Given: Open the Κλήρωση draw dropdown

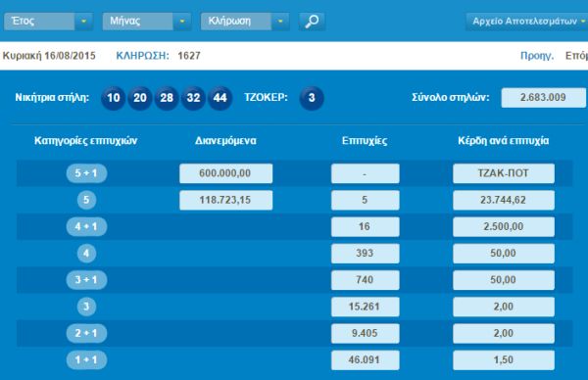Looking at the screenshot, I should click(x=245, y=22).
